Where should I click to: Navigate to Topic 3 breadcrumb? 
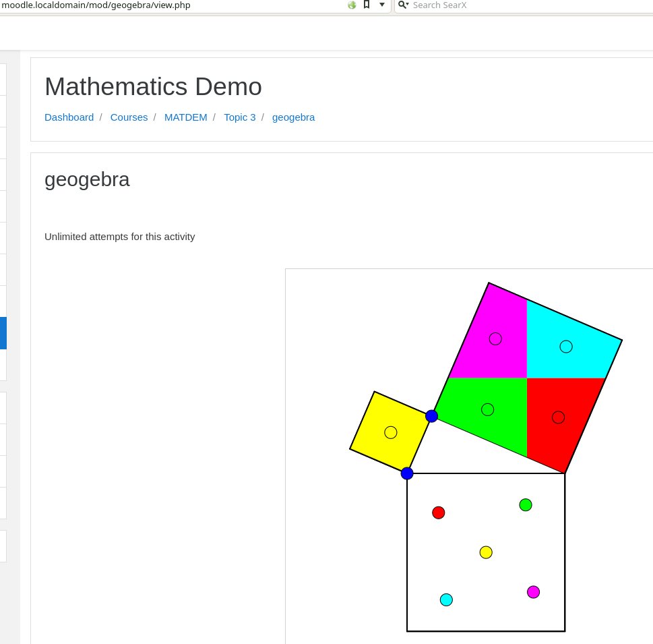239,117
